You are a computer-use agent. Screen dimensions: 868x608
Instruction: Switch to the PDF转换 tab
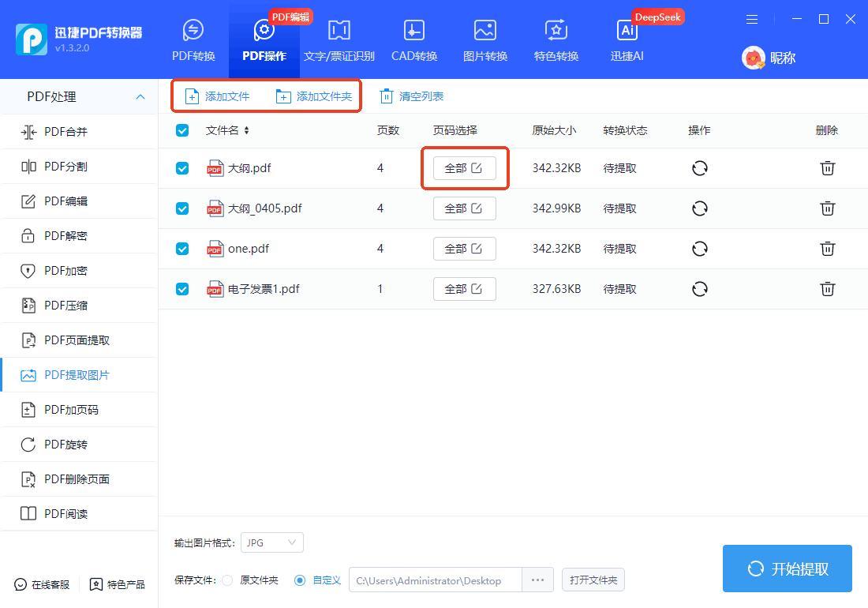193,39
